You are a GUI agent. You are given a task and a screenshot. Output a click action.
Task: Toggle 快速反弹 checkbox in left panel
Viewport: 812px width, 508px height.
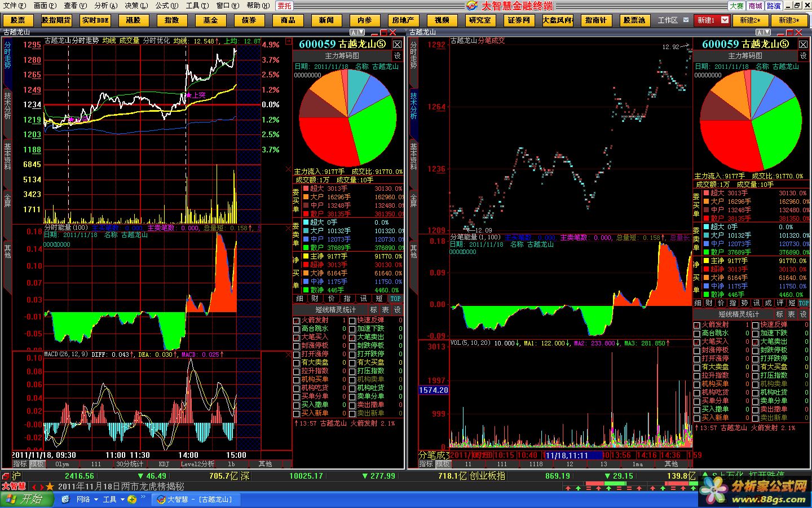pyautogui.click(x=352, y=321)
